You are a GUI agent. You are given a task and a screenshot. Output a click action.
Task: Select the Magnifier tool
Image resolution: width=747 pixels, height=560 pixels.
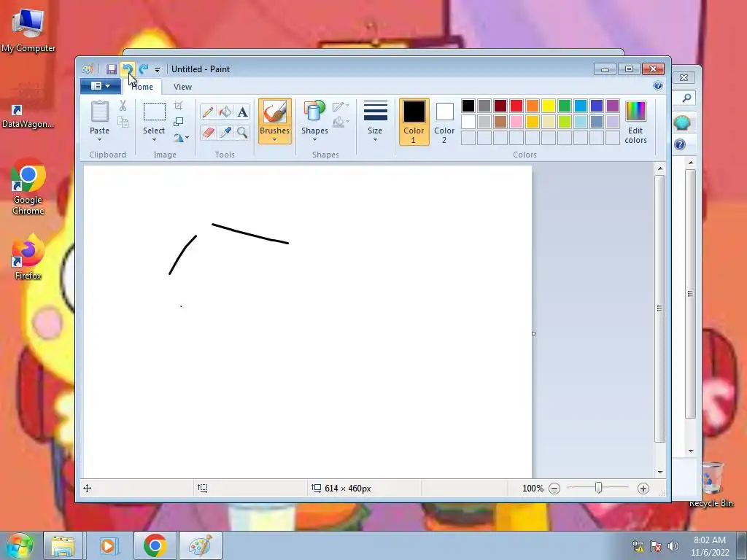pos(242,132)
